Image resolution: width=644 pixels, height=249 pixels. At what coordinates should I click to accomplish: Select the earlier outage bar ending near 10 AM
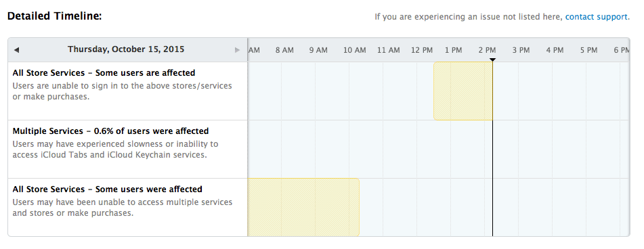303,207
